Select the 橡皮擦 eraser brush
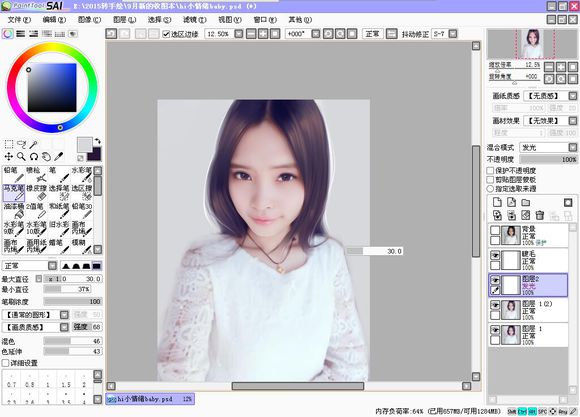The image size is (580, 417). 36,192
